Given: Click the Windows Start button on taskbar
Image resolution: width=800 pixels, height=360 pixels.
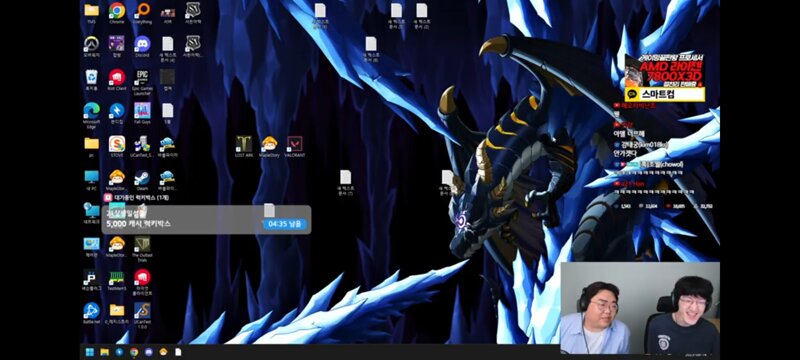Looking at the screenshot, I should click(x=90, y=352).
